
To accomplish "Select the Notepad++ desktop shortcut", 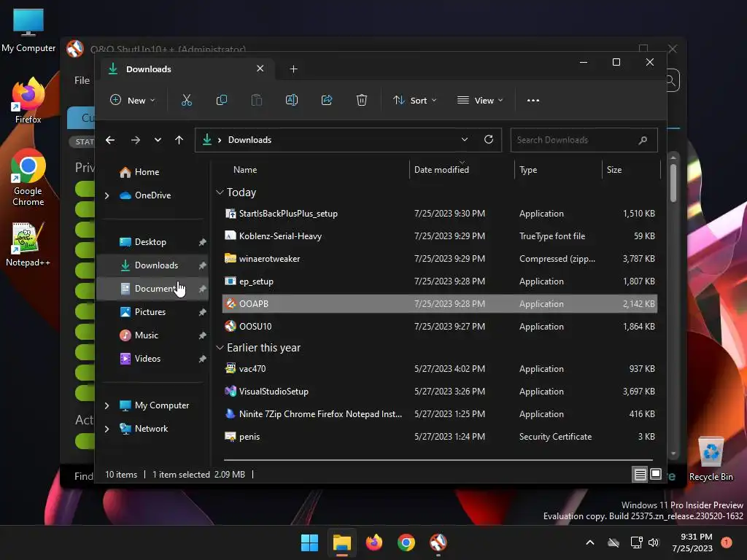I will point(28,244).
